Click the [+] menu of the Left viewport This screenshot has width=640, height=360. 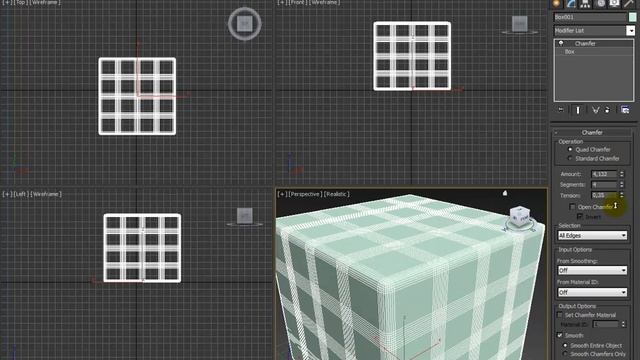point(6,194)
